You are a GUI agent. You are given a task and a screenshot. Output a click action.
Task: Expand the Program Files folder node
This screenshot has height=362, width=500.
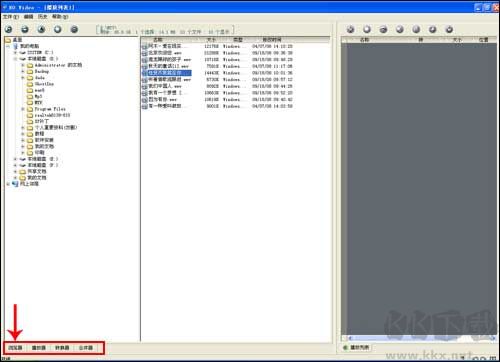tap(23, 109)
